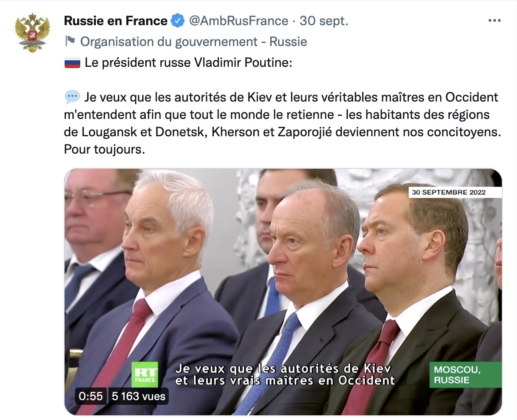The image size is (517, 420).
Task: Click the line mentioning Vladimir Poutine
Action: click(189, 63)
